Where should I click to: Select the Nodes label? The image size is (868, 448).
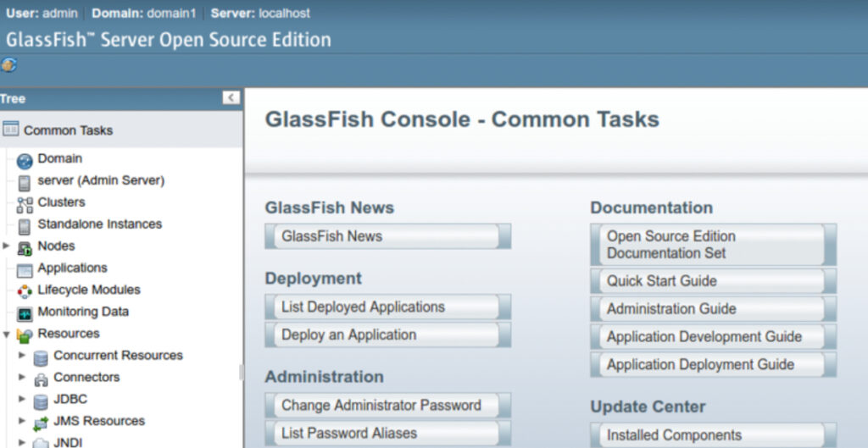click(56, 246)
